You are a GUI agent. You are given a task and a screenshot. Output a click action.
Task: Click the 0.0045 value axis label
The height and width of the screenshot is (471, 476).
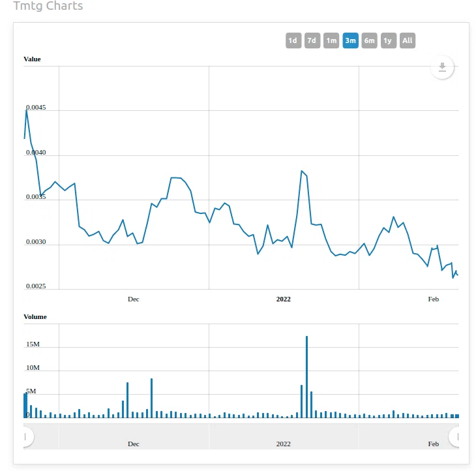tap(36, 108)
